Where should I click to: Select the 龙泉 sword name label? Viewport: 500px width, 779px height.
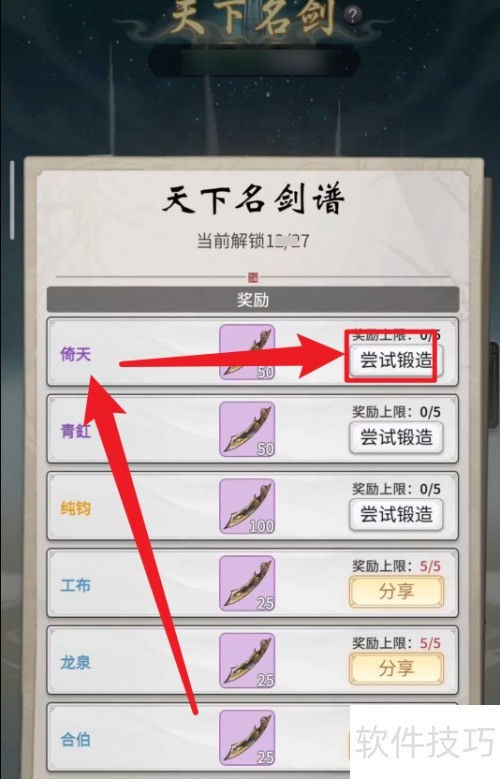pyautogui.click(x=76, y=662)
